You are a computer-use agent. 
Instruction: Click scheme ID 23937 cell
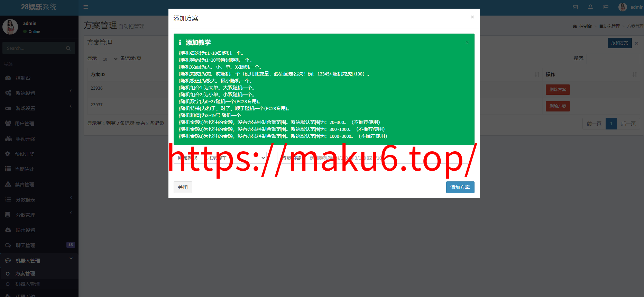[96, 105]
